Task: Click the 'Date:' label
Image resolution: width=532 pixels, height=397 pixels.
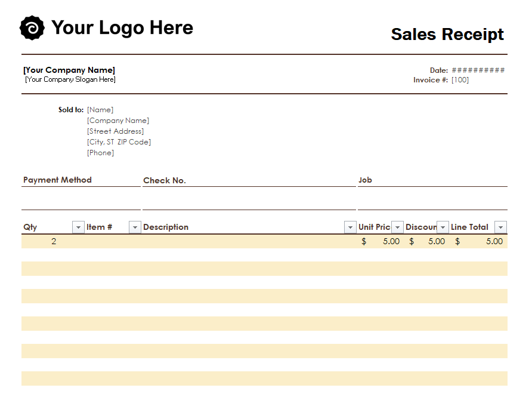Action: tap(439, 70)
